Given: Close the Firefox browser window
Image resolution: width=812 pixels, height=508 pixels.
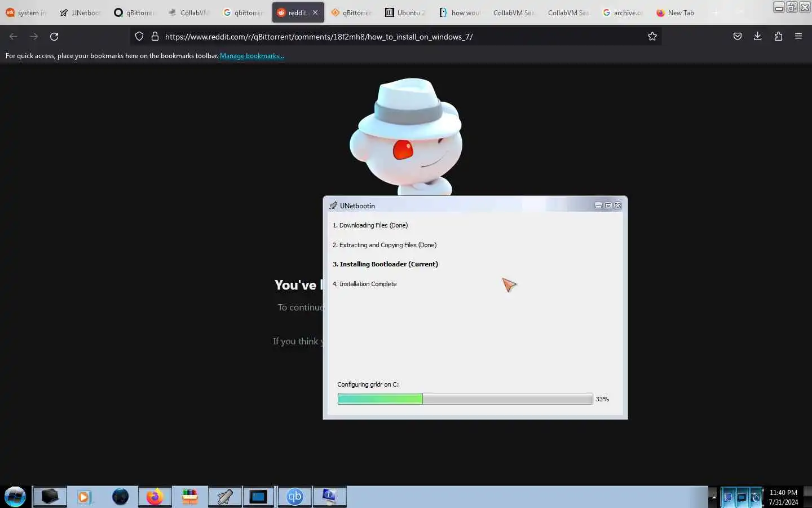Looking at the screenshot, I should coord(805,7).
